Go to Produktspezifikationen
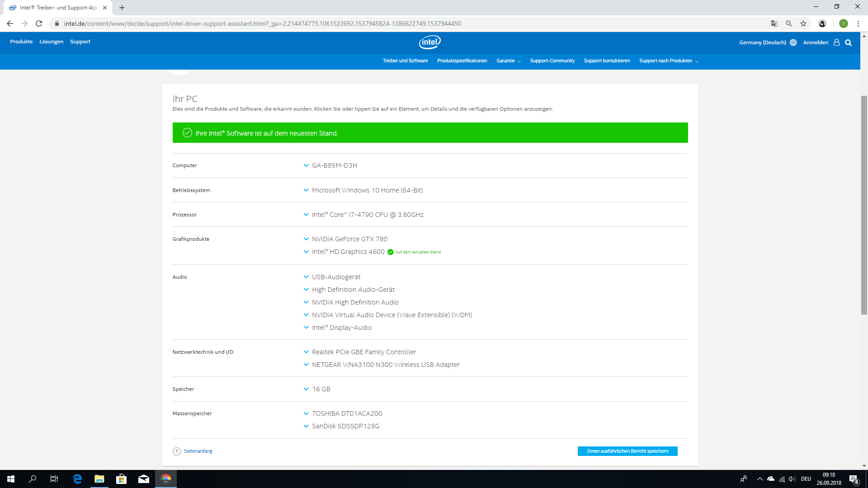The height and width of the screenshot is (488, 868). click(462, 61)
